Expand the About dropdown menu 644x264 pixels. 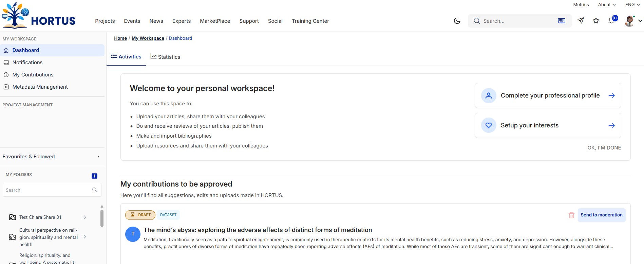[x=607, y=4]
